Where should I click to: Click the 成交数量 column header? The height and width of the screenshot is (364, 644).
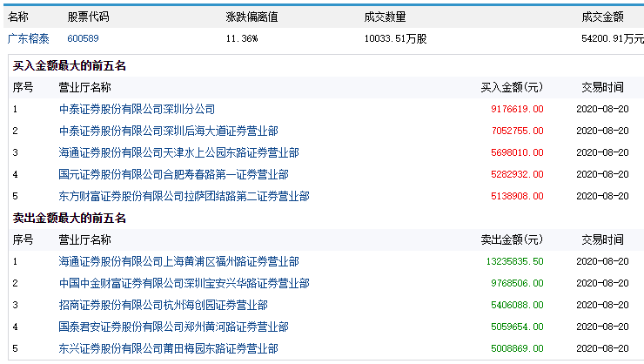coord(385,17)
